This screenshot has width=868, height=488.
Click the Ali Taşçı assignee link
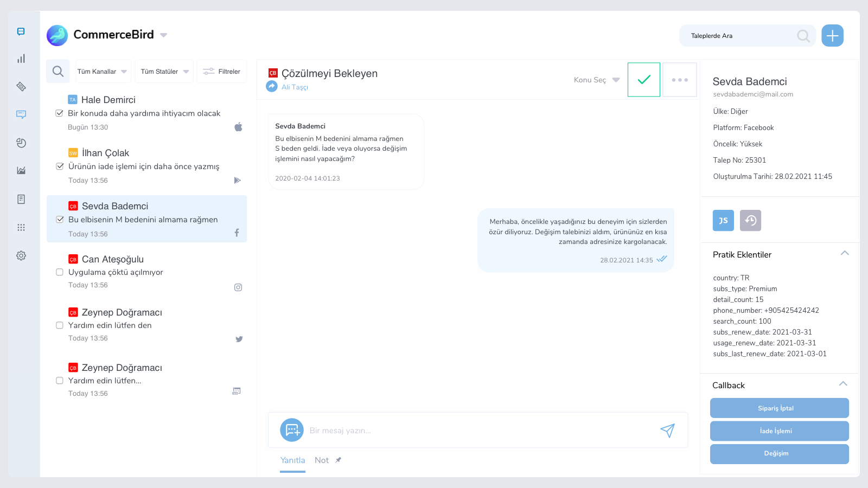tap(295, 87)
